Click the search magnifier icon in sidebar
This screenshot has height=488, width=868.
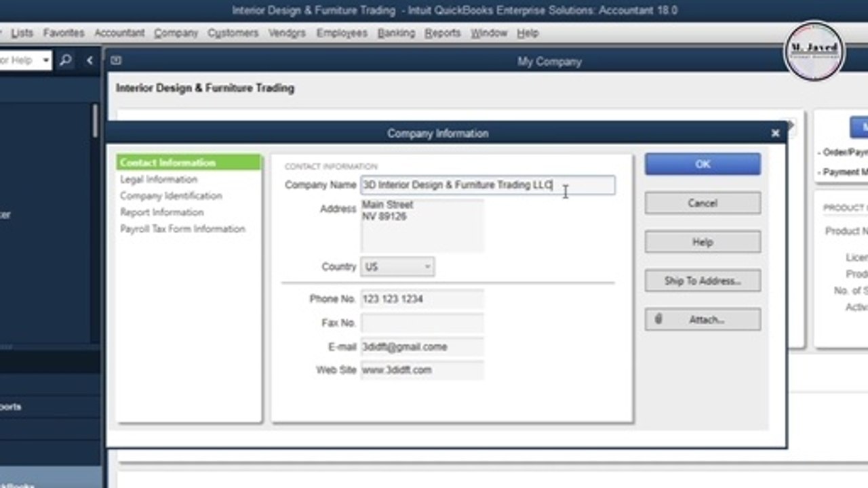tap(66, 60)
